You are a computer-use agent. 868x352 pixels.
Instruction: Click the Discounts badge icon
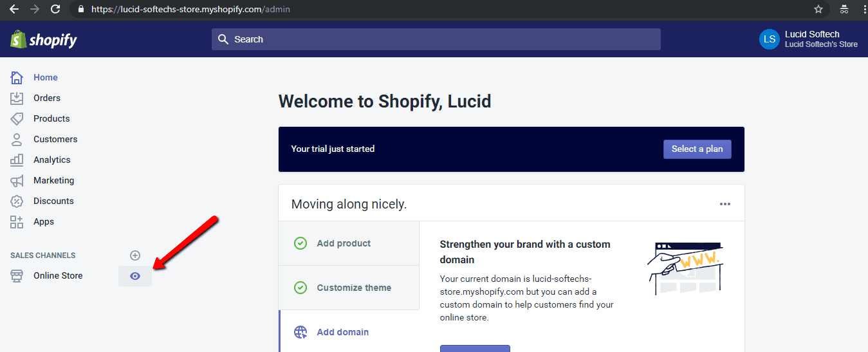17,201
